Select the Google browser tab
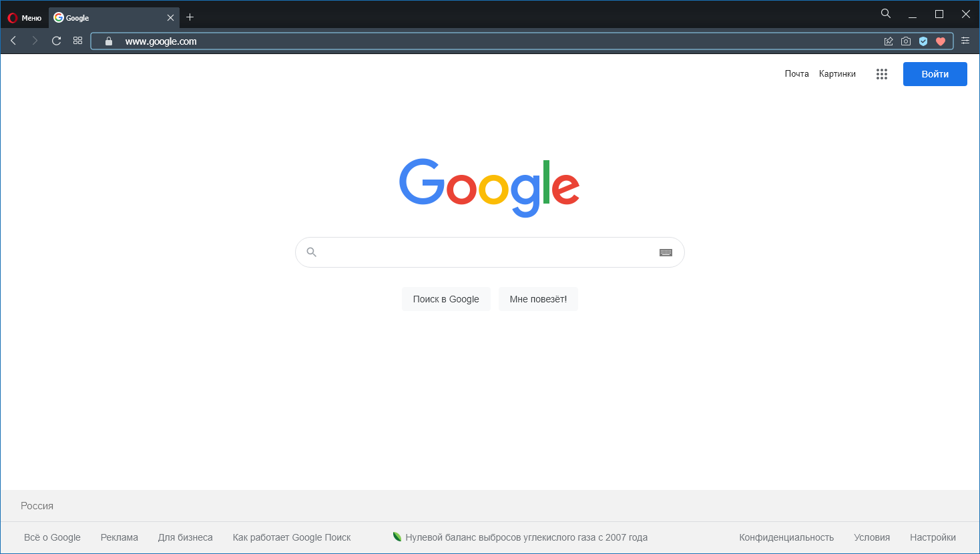This screenshot has width=980, height=554. tap(113, 18)
